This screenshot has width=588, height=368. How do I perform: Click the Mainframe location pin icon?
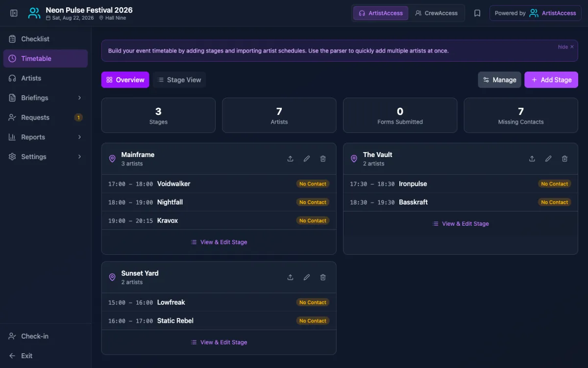click(112, 158)
